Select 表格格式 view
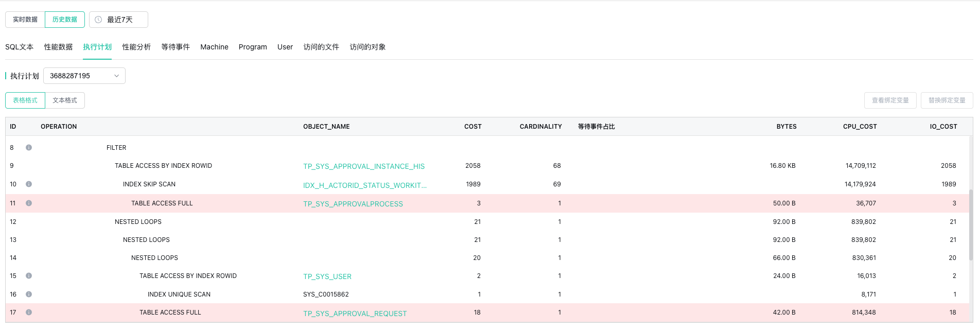The width and height of the screenshot is (980, 330). pos(25,100)
